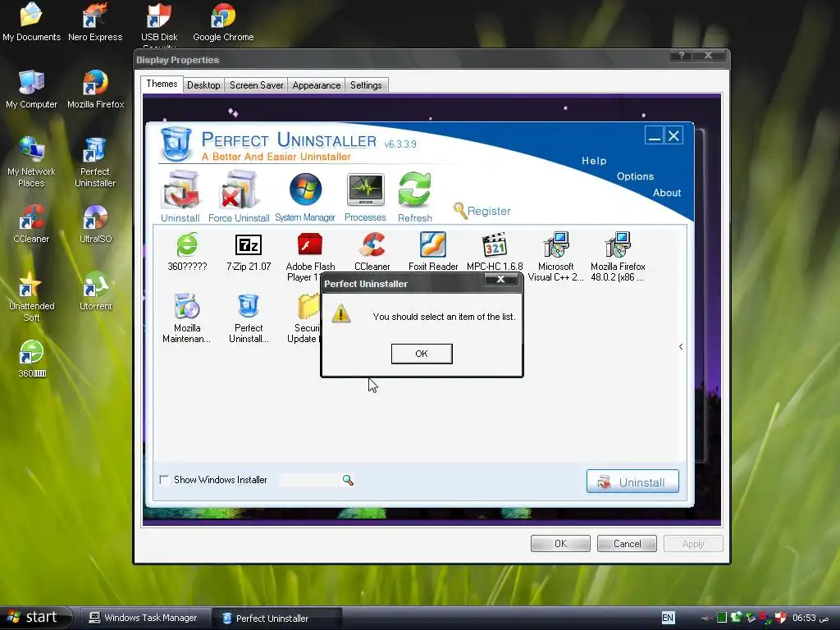Click the Register key link
The width and height of the screenshot is (840, 630).
(482, 211)
